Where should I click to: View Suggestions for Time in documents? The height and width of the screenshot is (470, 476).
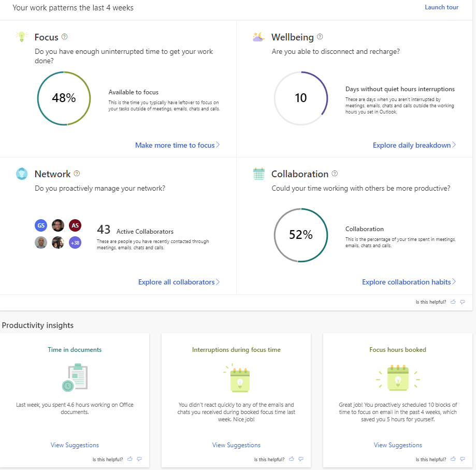point(75,445)
